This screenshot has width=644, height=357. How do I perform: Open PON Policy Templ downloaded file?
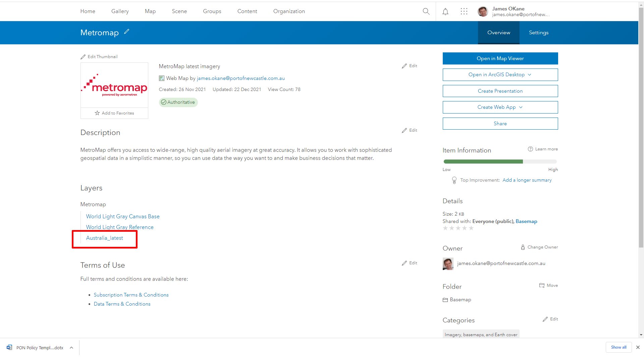[x=40, y=348]
